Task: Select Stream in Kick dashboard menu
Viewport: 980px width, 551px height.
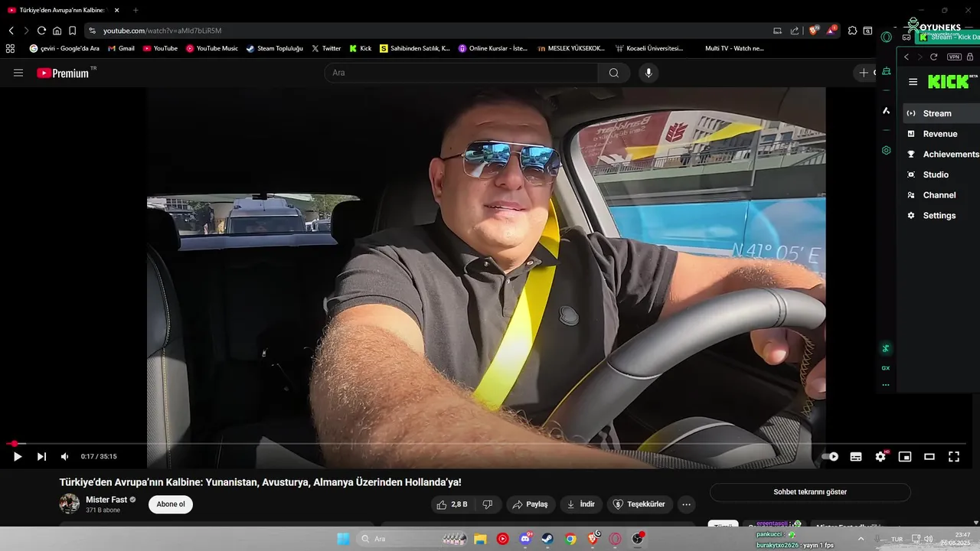Action: click(x=941, y=113)
